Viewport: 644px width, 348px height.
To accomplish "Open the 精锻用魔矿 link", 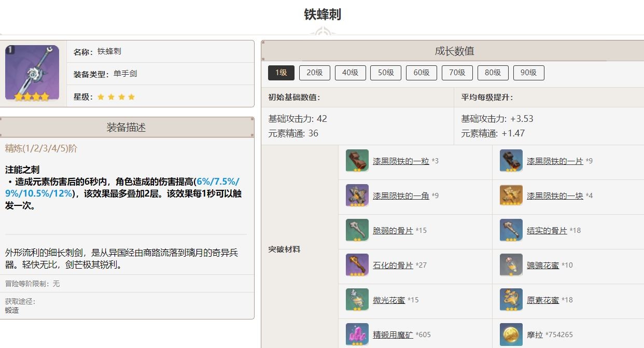I will coord(393,335).
